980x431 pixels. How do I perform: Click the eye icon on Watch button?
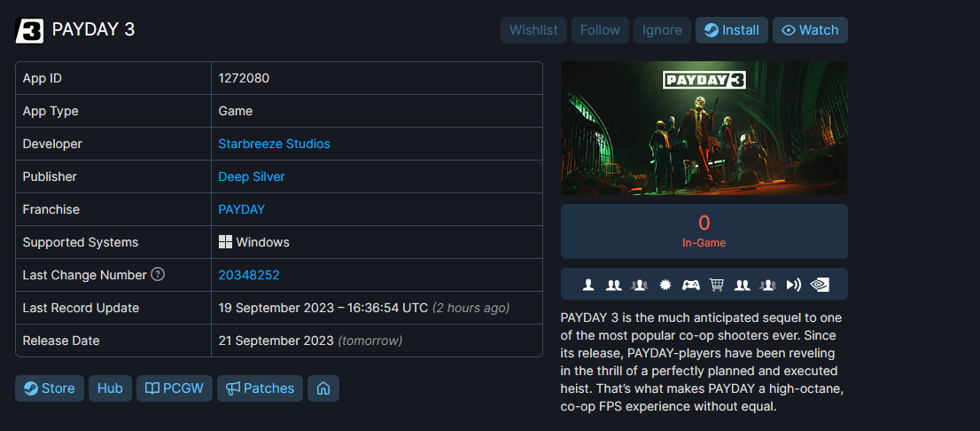[788, 30]
